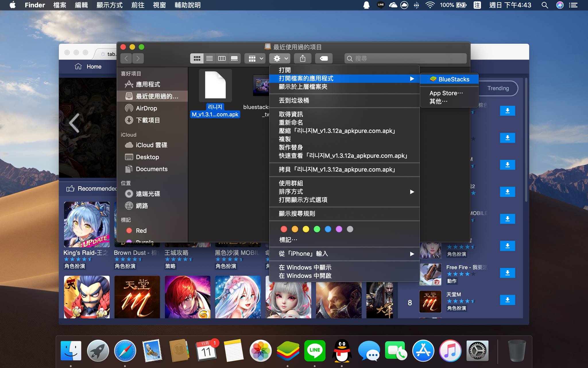Open Calendar from the Dock

[206, 351]
